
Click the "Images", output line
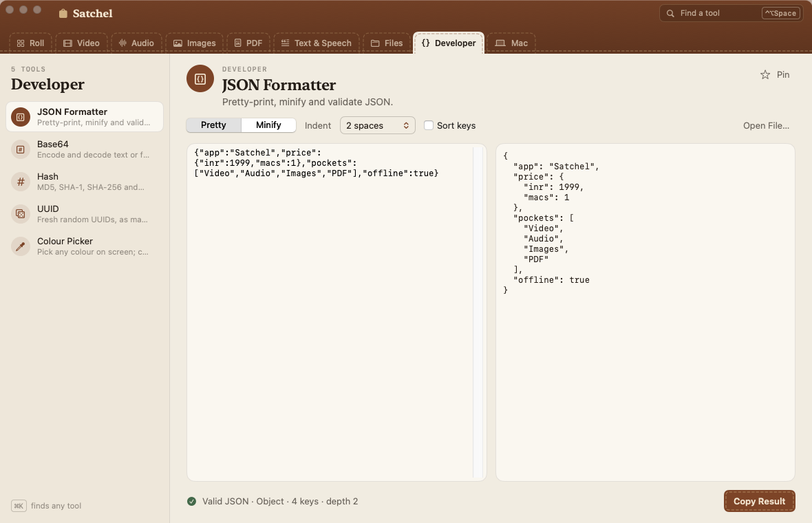pos(546,249)
